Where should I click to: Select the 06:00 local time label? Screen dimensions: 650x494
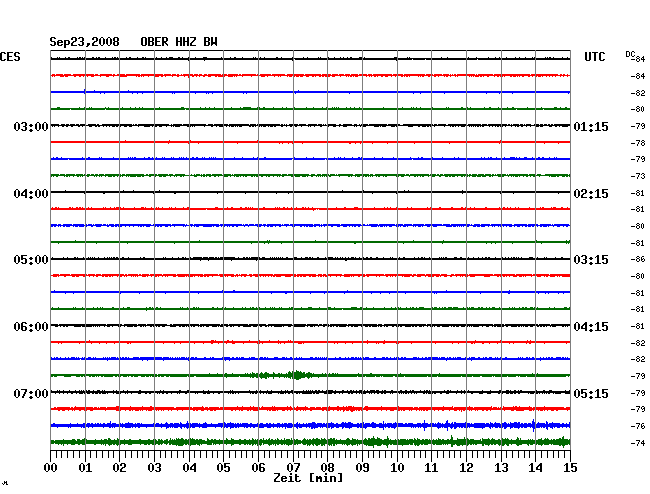[x=31, y=327]
